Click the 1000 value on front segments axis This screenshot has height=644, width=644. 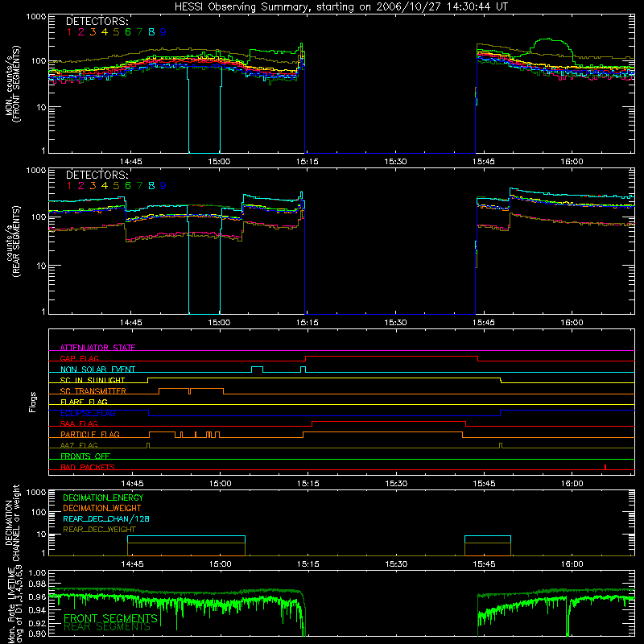pos(36,17)
